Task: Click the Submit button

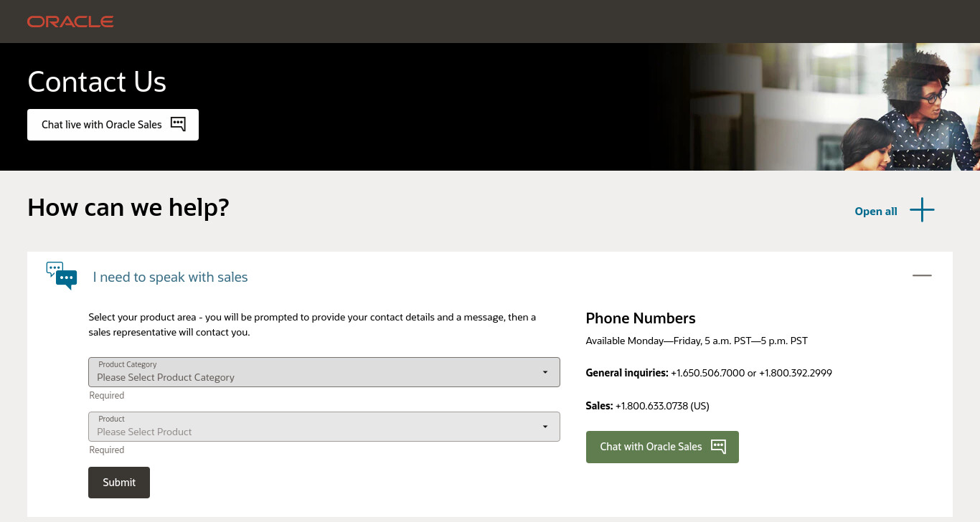Action: [x=119, y=483]
